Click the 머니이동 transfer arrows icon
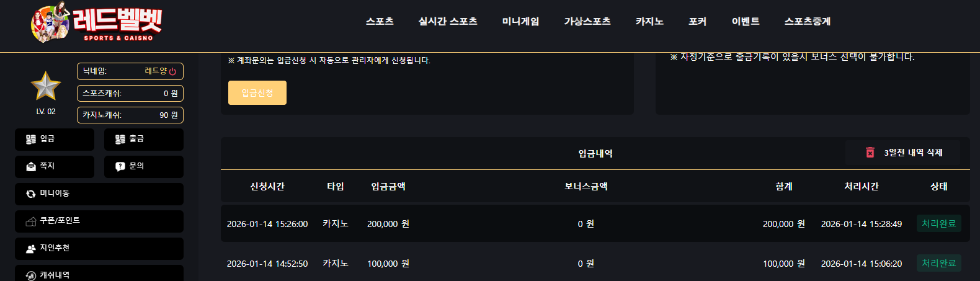 (30, 194)
